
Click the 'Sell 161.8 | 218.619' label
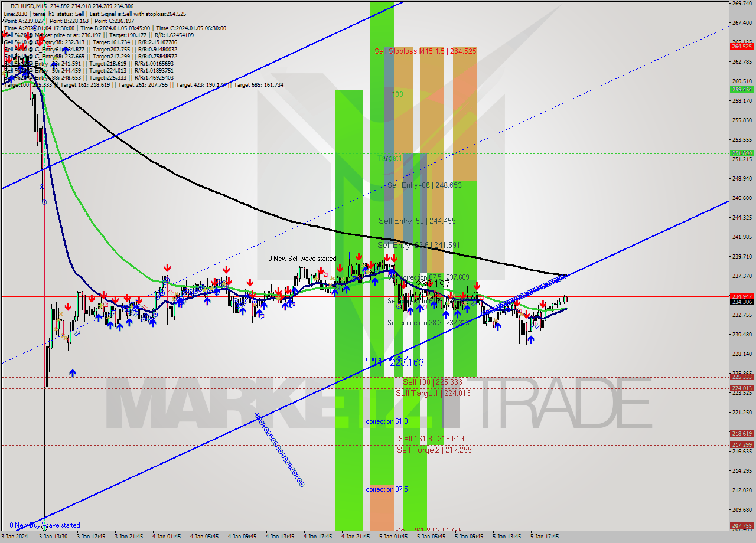[x=431, y=439]
